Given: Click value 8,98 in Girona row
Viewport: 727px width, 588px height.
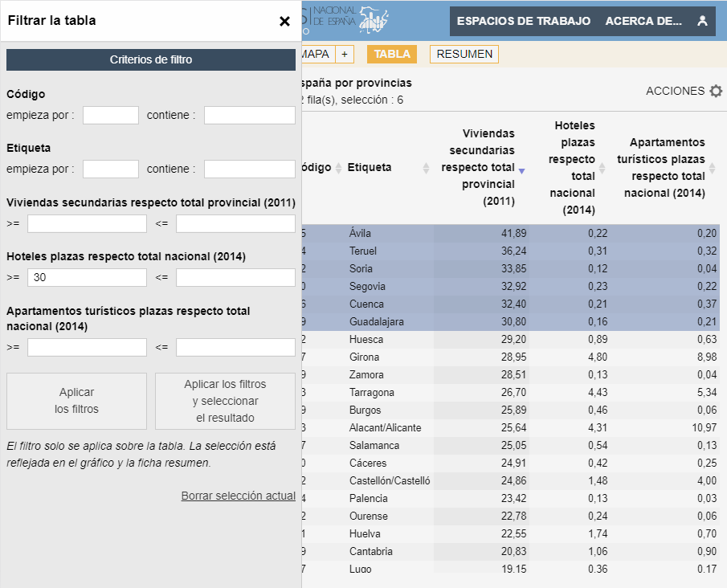Looking at the screenshot, I should point(707,357).
